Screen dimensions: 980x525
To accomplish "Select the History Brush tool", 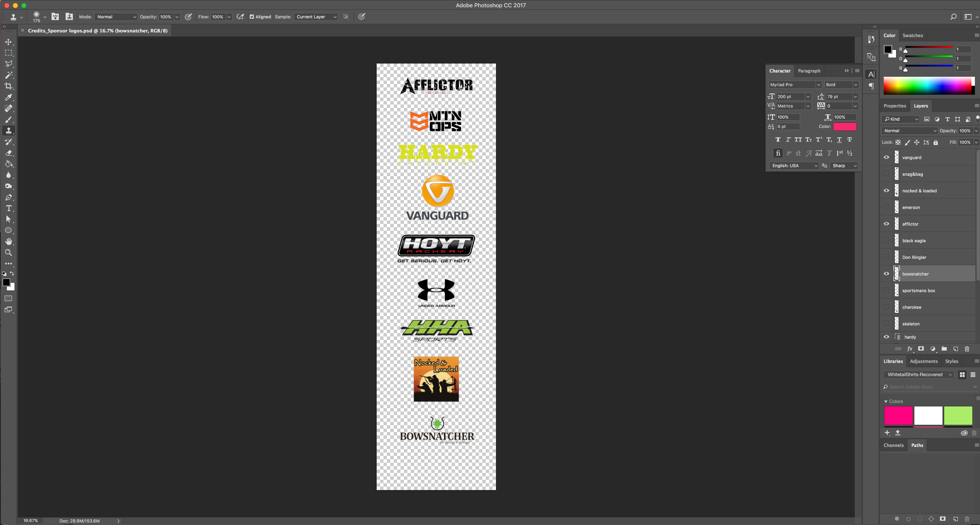I will coord(9,142).
